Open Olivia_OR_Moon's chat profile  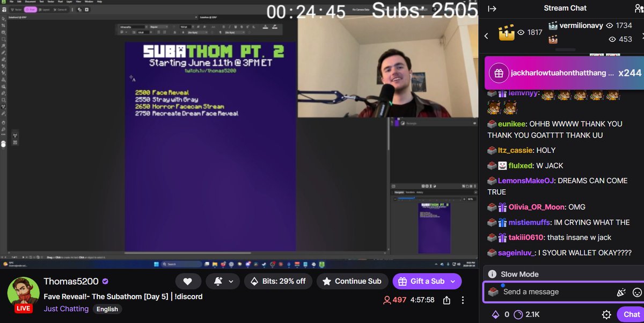(537, 207)
